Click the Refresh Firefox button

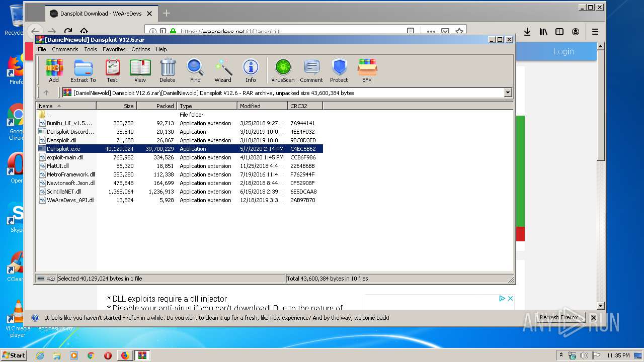(x=561, y=318)
